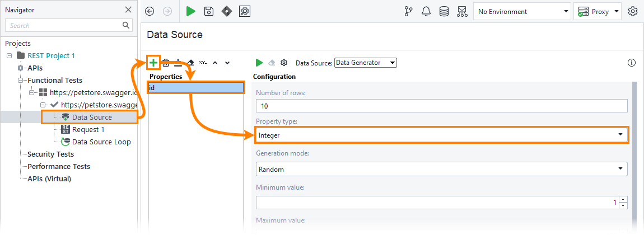Screen dimensions: 644x235
Task: Click the forward navigation arrow
Action: coord(167,12)
